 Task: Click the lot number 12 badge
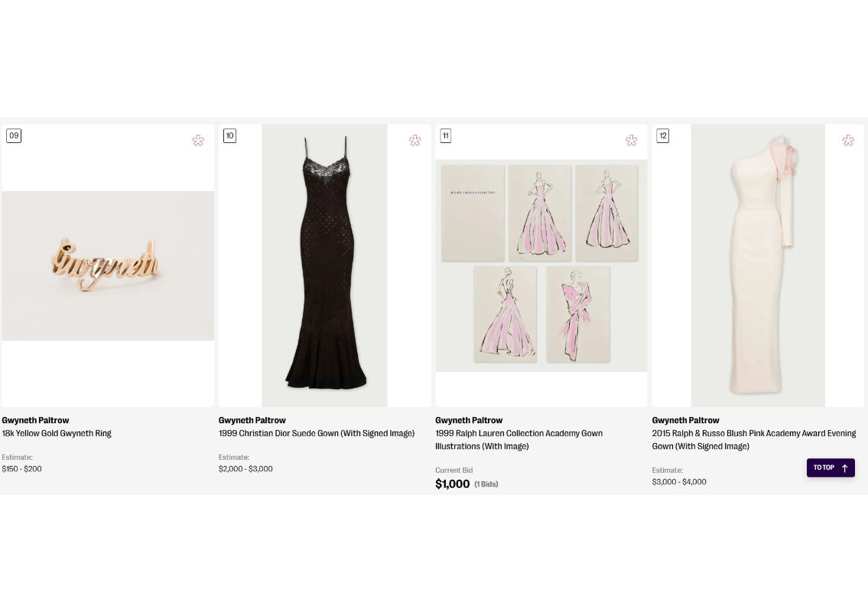click(663, 135)
